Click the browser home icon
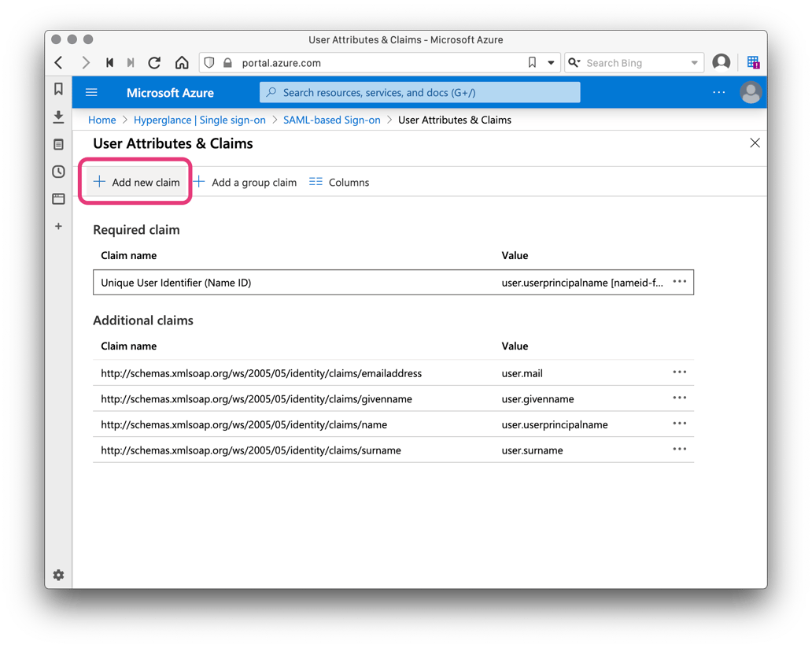 coord(181,62)
